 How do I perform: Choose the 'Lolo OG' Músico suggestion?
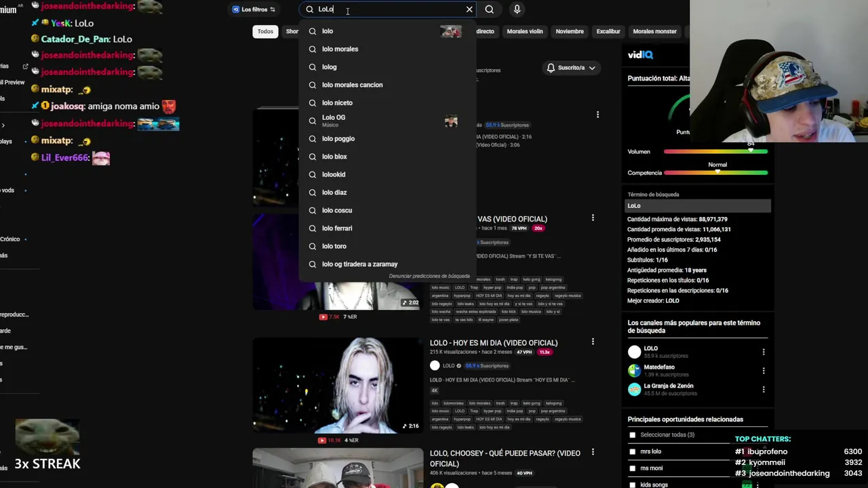click(x=387, y=121)
